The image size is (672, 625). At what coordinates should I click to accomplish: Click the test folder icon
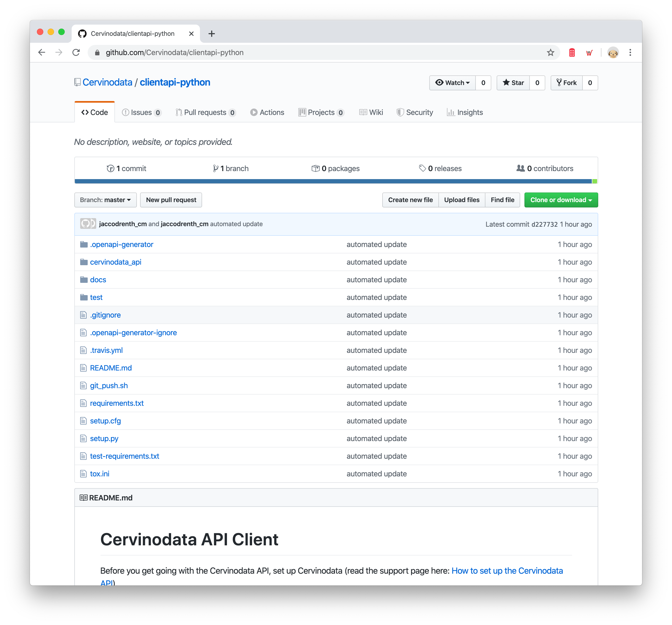click(84, 297)
